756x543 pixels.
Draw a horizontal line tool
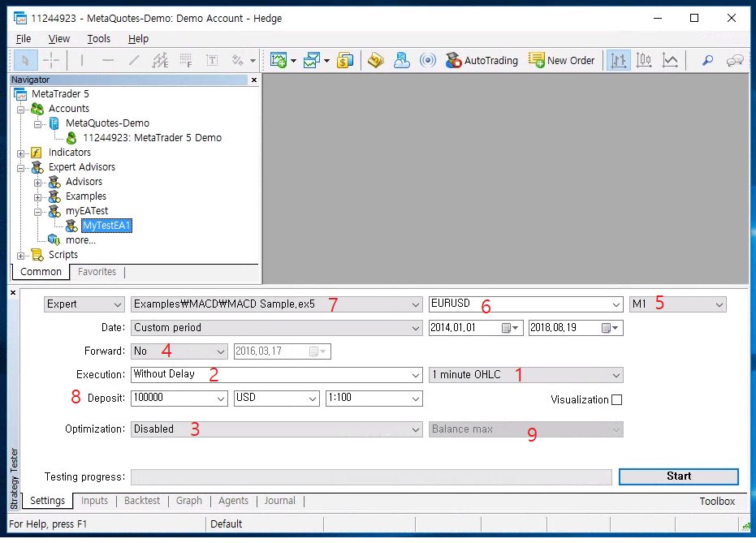click(x=108, y=61)
